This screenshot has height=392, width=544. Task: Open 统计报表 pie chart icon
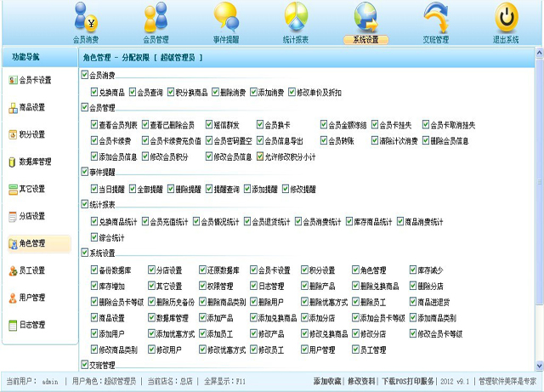(296, 17)
